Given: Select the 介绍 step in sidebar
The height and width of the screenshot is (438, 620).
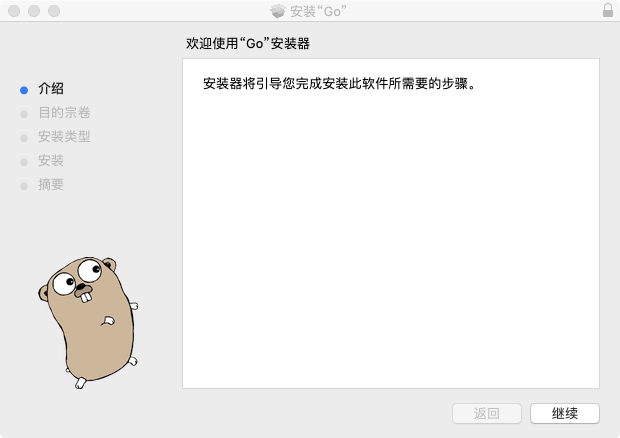Looking at the screenshot, I should click(51, 89).
